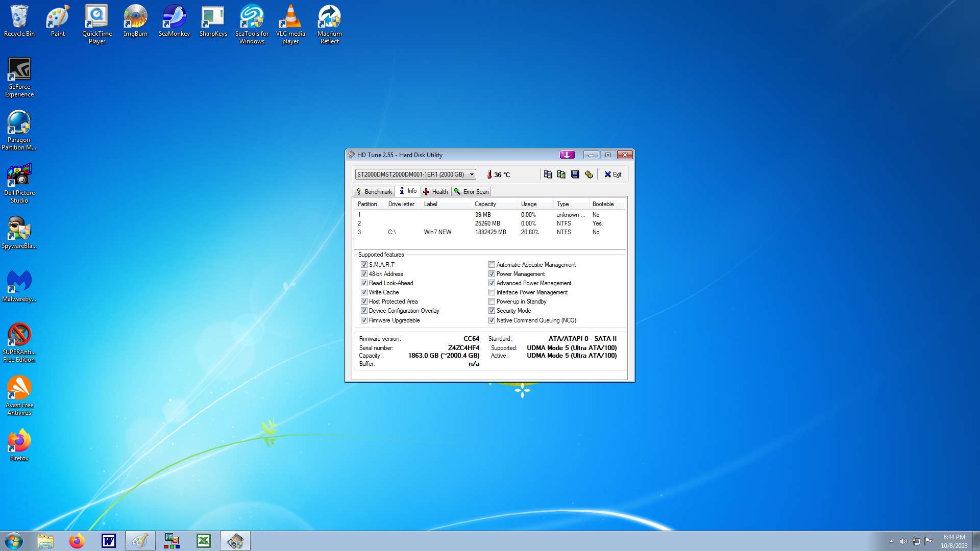Screen dimensions: 980x551
Task: Click the purple download arrow in title bar
Action: pyautogui.click(x=567, y=155)
